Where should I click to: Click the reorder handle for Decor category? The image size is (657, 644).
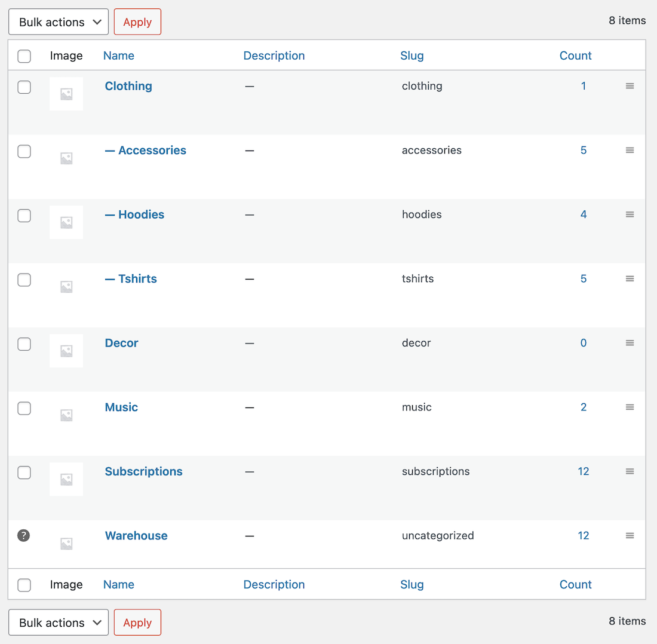pyautogui.click(x=630, y=343)
